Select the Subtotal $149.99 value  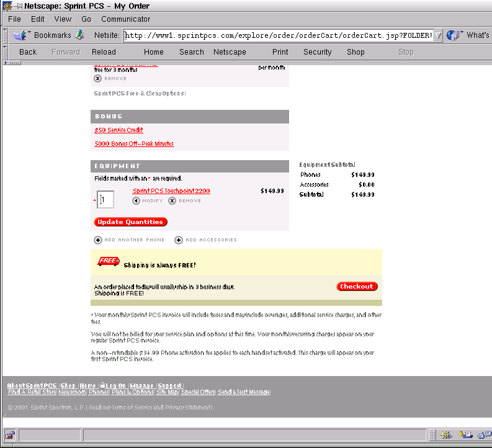[363, 194]
